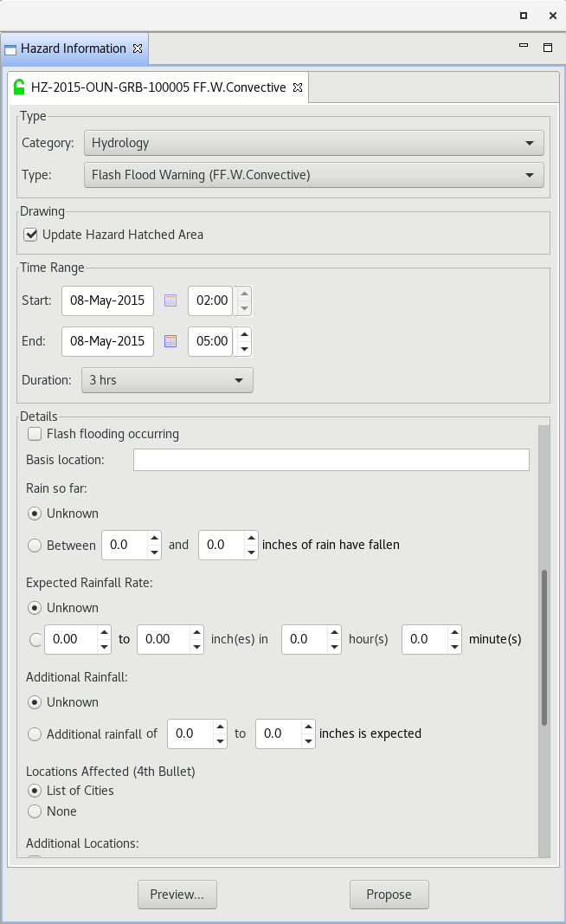Select Unknown under Rain so far
Image resolution: width=566 pixels, height=924 pixels.
(35, 514)
